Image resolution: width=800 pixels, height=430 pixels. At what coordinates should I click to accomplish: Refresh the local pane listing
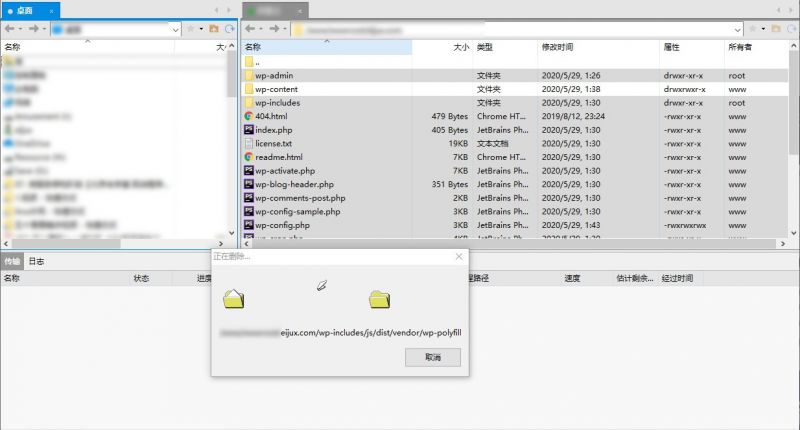230,29
